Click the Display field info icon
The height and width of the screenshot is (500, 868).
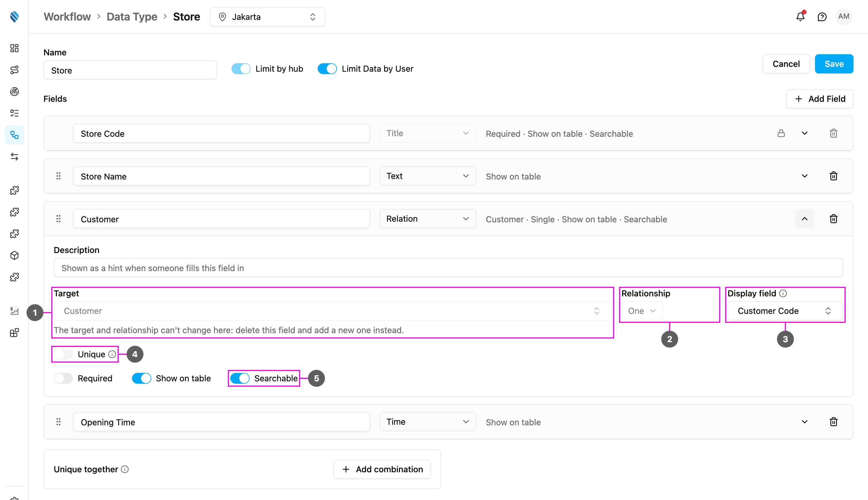tap(783, 293)
